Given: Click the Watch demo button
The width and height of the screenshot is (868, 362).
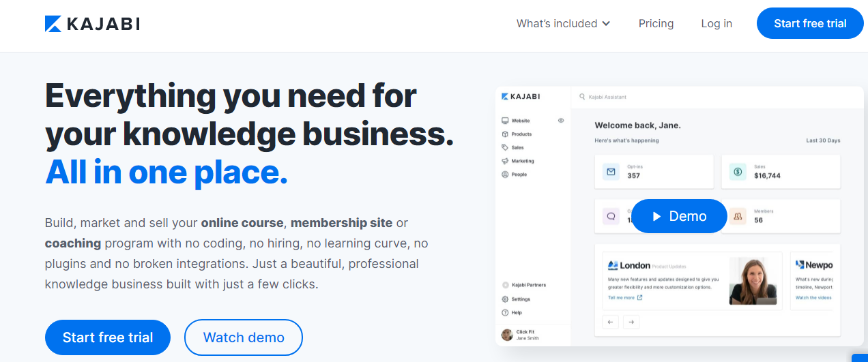Looking at the screenshot, I should tap(244, 337).
